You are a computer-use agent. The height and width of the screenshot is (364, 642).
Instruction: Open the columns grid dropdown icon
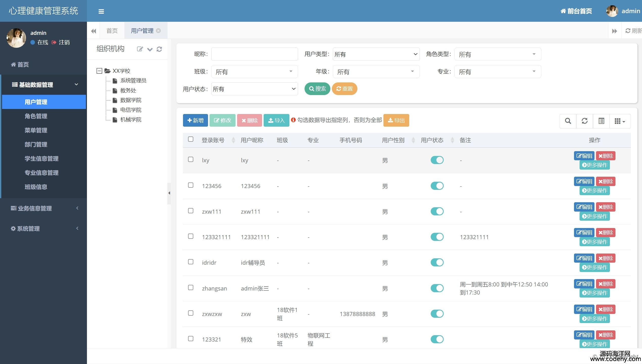(x=620, y=121)
